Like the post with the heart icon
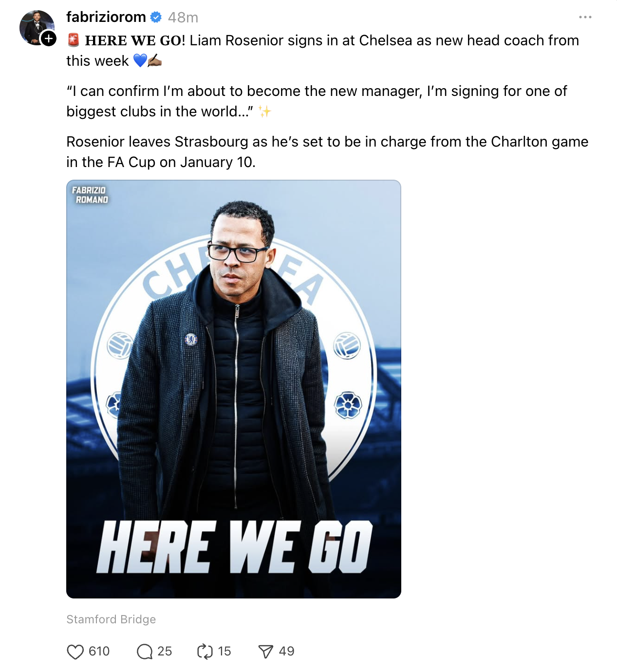Image resolution: width=617 pixels, height=672 pixels. tap(75, 652)
